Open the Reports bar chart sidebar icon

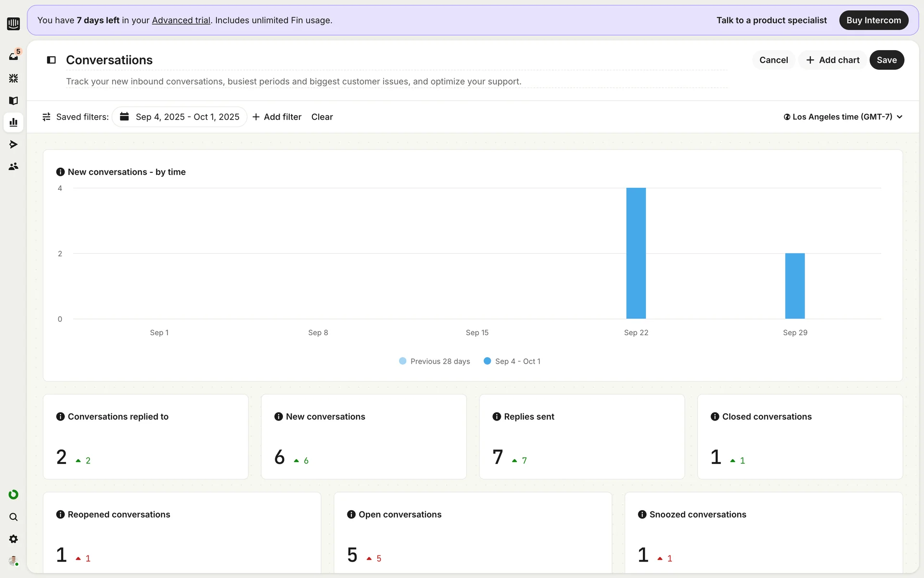tap(13, 122)
